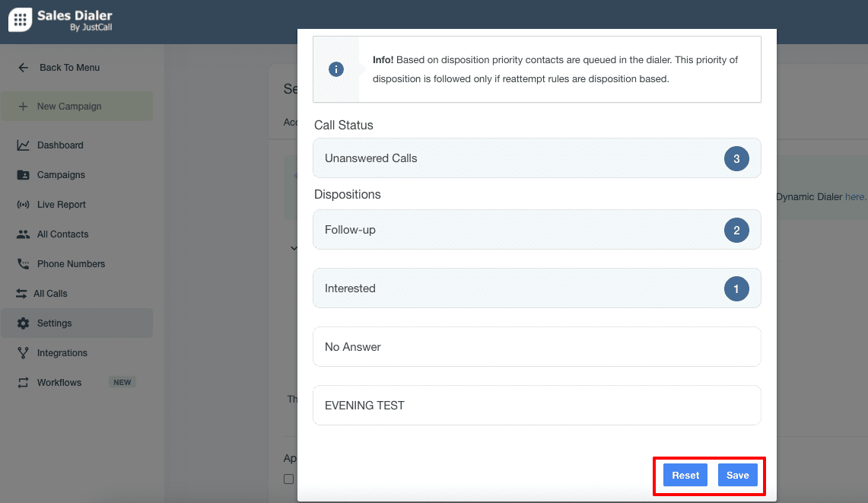Open All Calls using its arrows icon
Screen dimensions: 868x503
(23, 293)
